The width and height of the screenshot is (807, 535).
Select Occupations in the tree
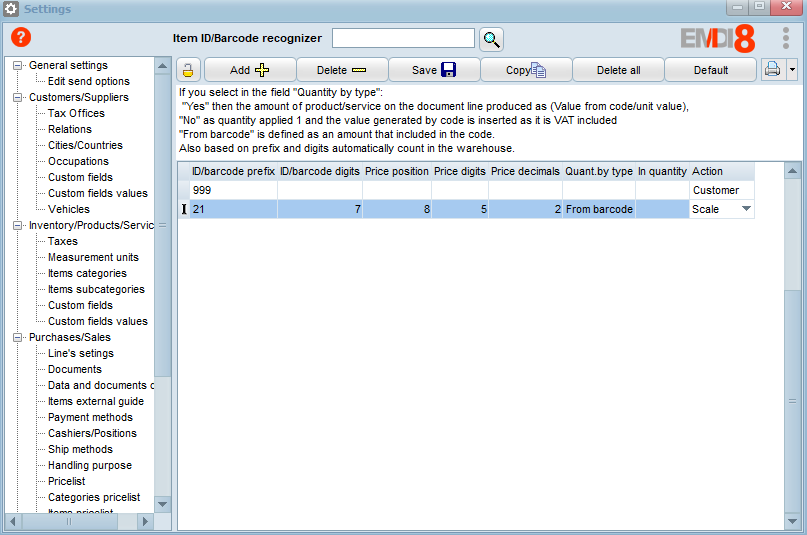[78, 161]
